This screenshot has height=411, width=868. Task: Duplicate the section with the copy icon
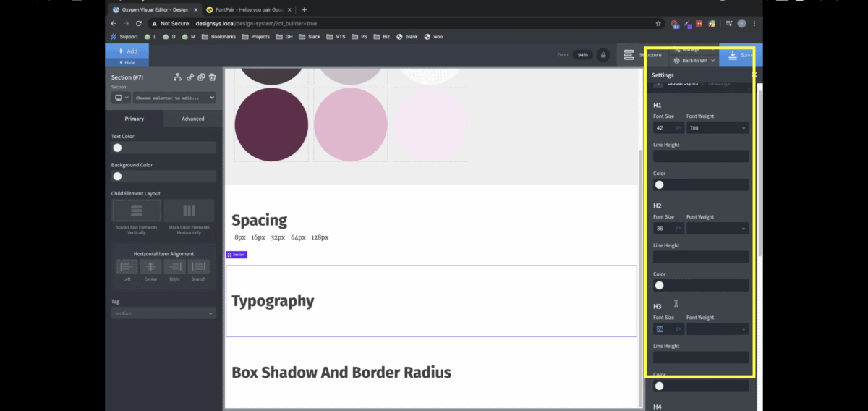pyautogui.click(x=201, y=77)
